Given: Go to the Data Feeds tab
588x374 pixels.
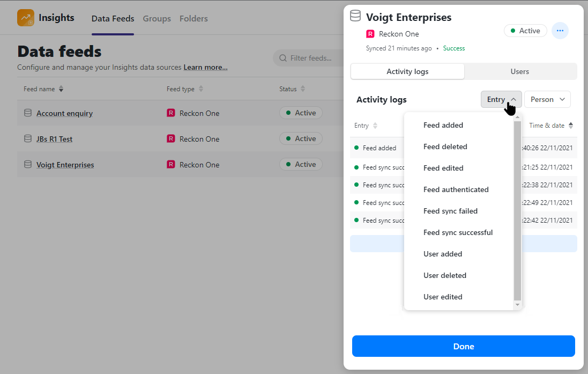Looking at the screenshot, I should 113,18.
